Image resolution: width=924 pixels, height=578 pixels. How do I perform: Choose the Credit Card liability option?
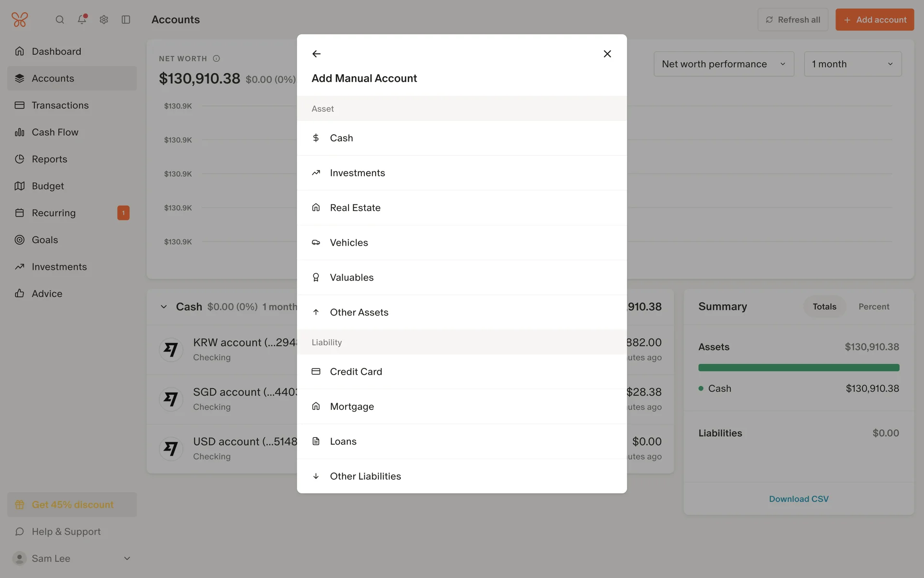356,372
